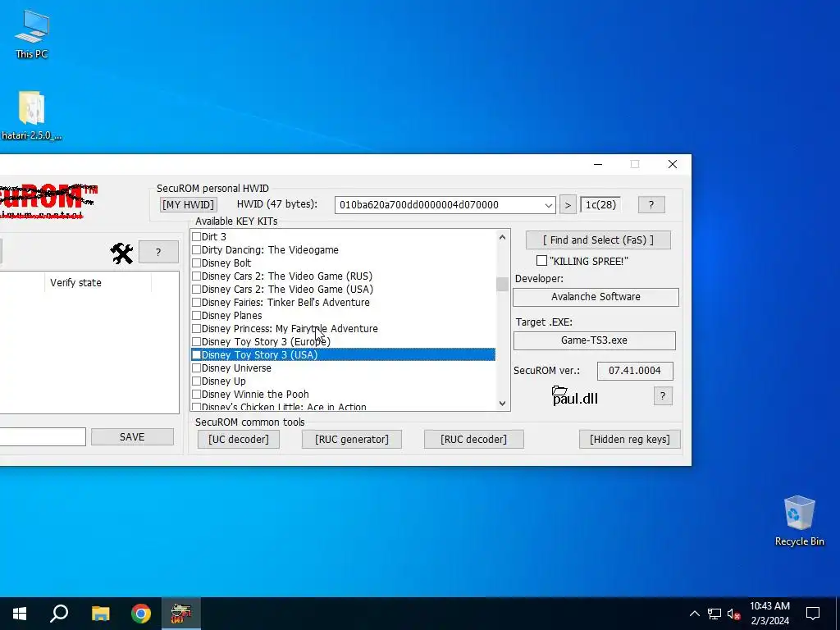Open the crossed tools settings icon

(121, 253)
